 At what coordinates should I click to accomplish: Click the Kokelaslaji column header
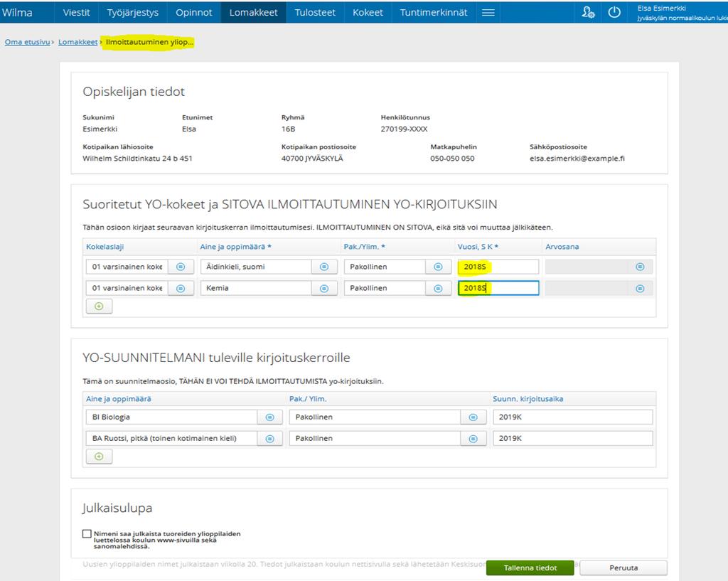coord(105,247)
